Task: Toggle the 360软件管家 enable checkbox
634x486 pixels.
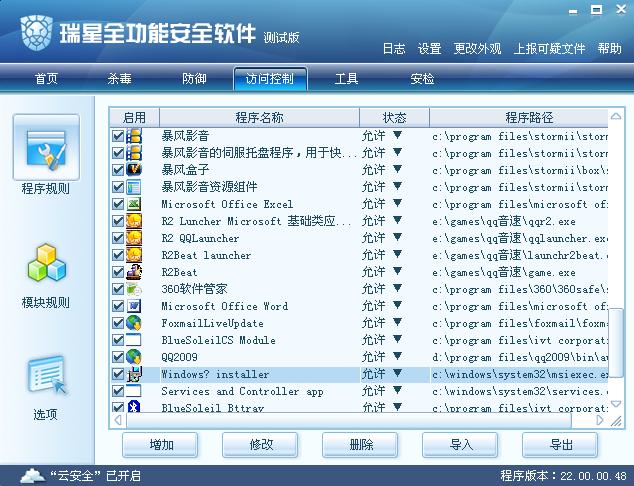Action: point(118,289)
